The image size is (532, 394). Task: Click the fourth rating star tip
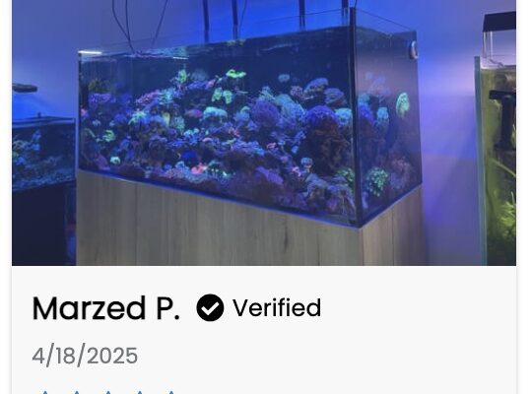tap(140, 392)
